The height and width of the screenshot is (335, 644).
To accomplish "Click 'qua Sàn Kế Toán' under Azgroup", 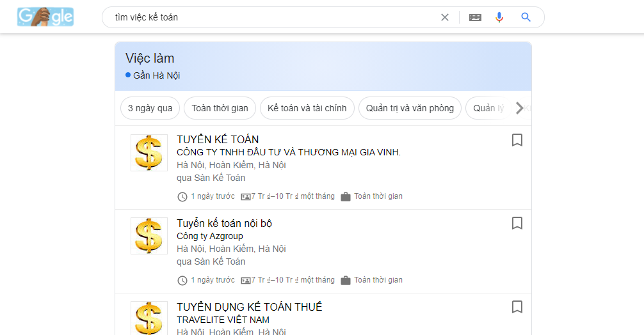I will tap(211, 261).
